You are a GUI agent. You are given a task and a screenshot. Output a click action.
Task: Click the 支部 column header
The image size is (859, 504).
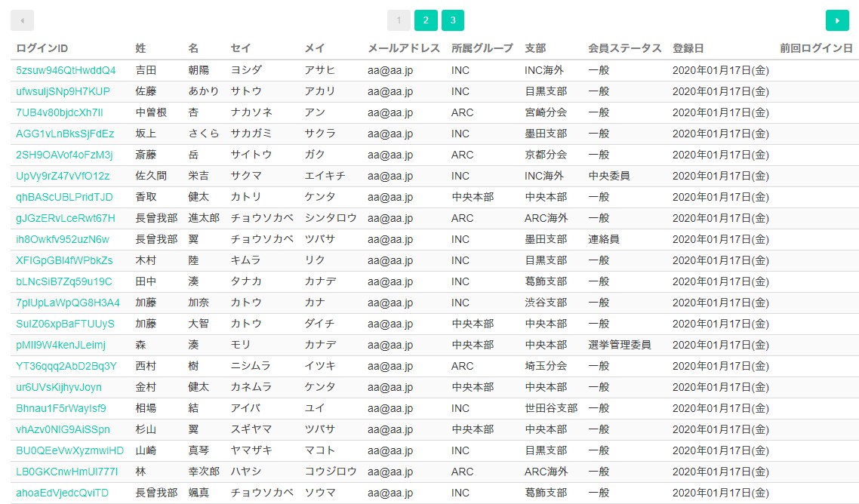point(535,48)
